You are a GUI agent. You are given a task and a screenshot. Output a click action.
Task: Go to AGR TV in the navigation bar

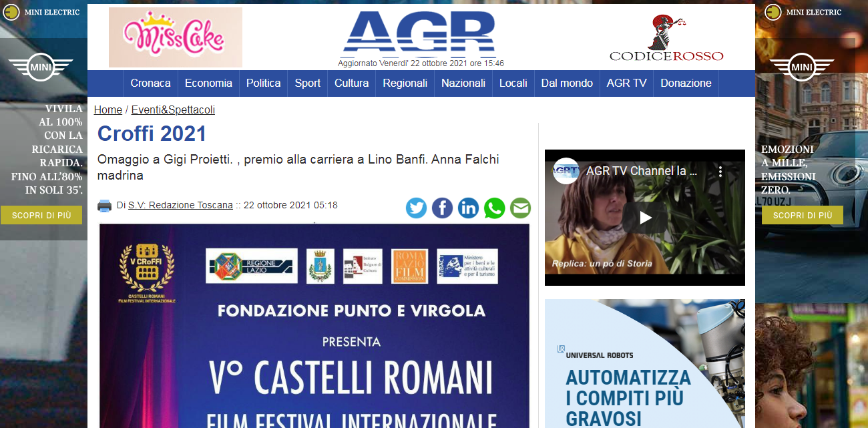point(626,83)
